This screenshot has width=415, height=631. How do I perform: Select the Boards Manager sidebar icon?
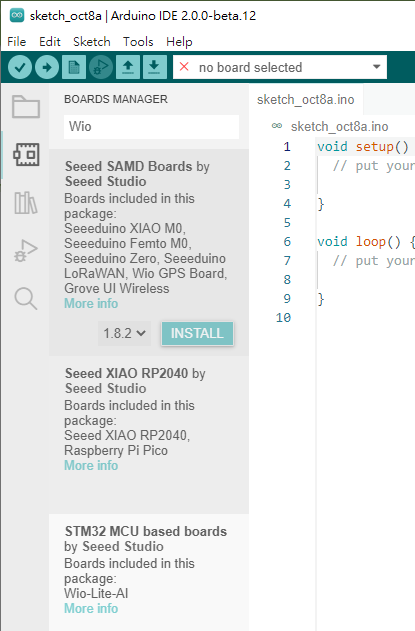pyautogui.click(x=26, y=155)
